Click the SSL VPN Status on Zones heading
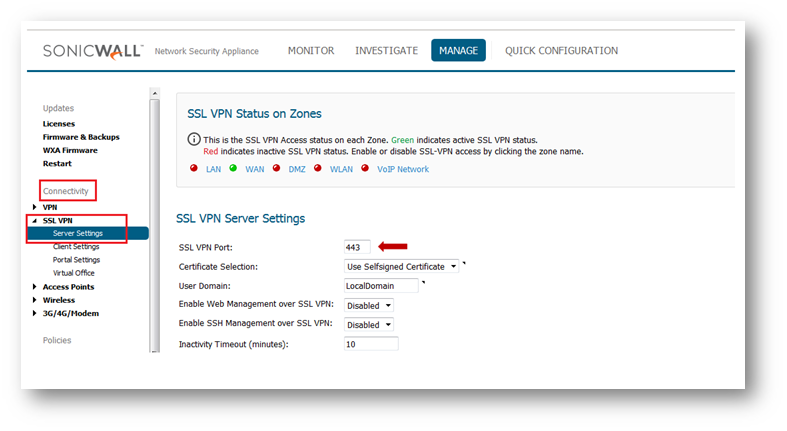 tap(254, 113)
